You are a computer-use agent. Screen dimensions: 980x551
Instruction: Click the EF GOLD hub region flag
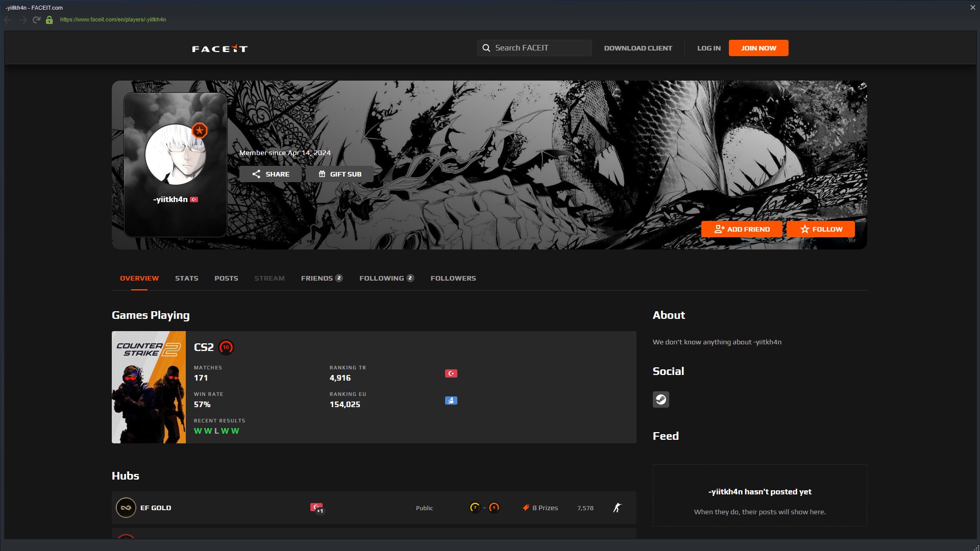coord(316,507)
